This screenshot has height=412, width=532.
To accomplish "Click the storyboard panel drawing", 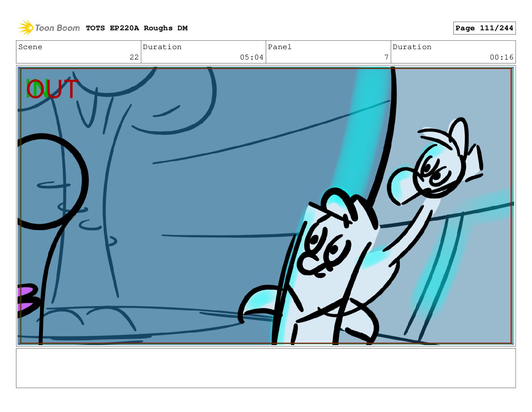I will pyautogui.click(x=266, y=206).
